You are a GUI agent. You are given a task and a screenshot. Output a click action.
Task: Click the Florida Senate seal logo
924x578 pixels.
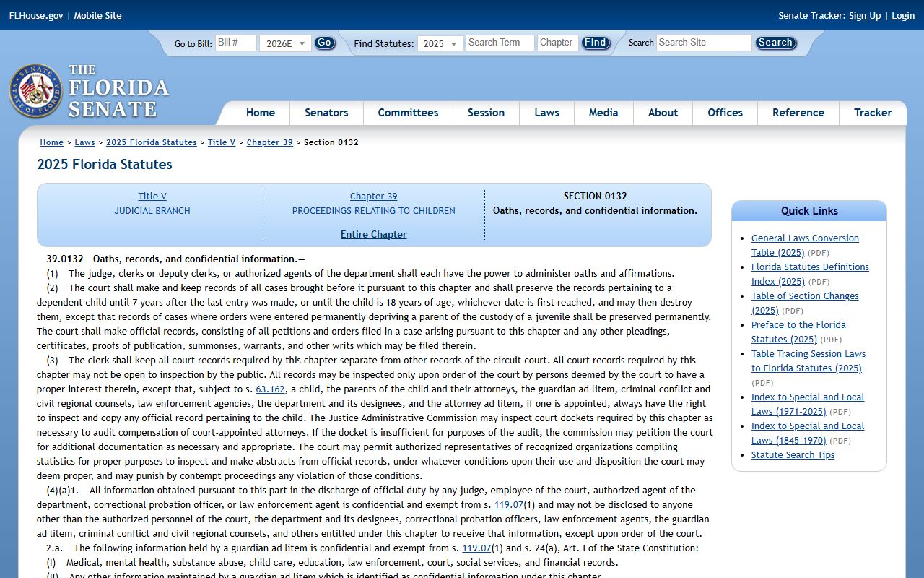click(35, 91)
